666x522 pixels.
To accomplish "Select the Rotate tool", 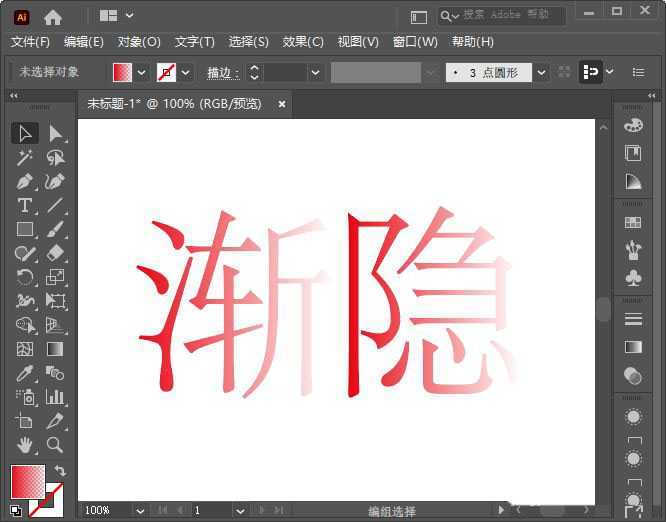I will pyautogui.click(x=25, y=277).
